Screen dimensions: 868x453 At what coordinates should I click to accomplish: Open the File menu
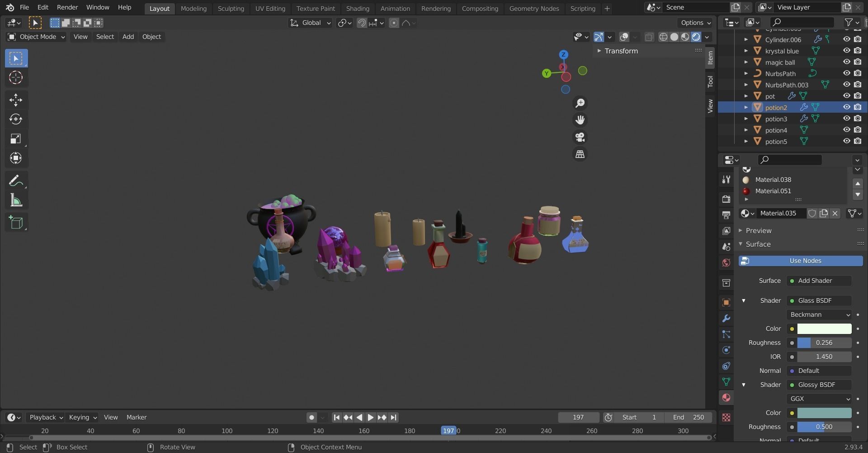[x=24, y=8]
